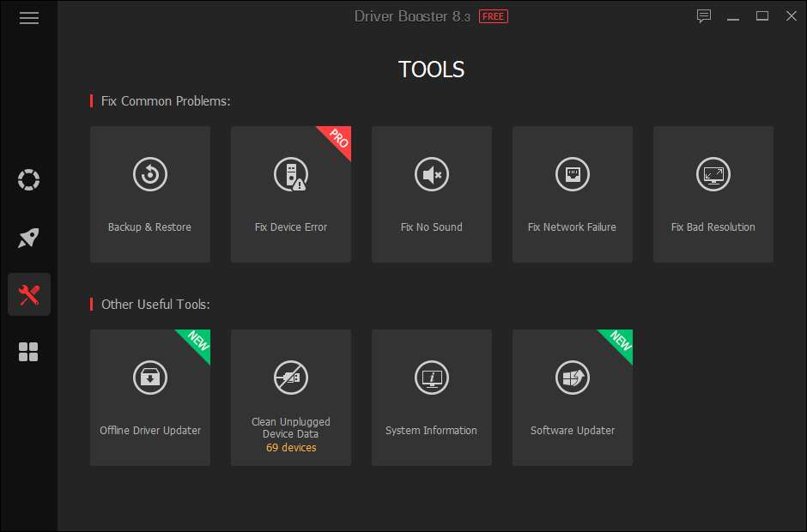
Task: Start the Fix Bad Resolution tool
Action: pyautogui.click(x=713, y=194)
